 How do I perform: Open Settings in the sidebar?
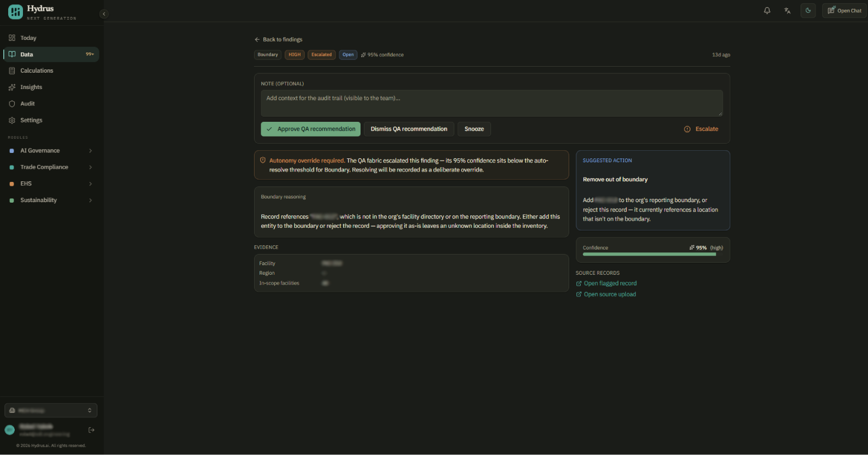click(x=51, y=120)
